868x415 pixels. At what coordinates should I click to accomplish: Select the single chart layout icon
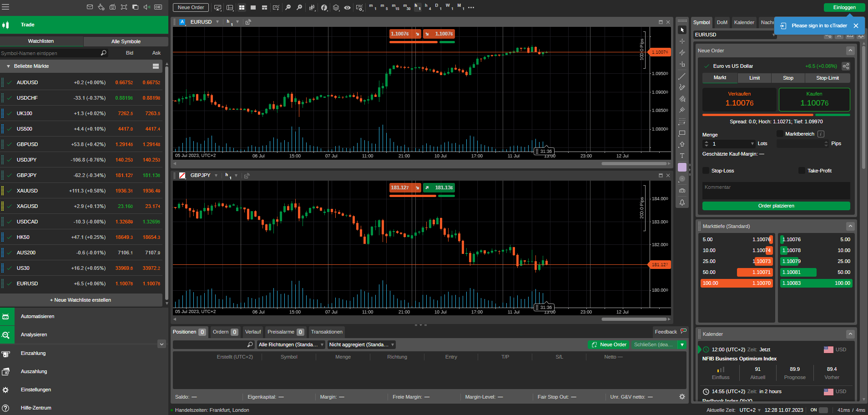(253, 8)
